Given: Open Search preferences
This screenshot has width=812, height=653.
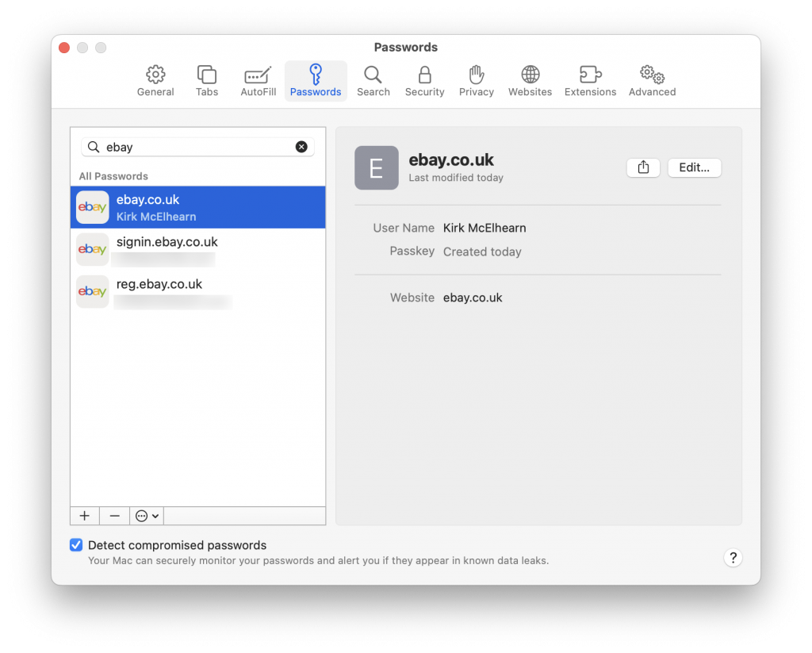Looking at the screenshot, I should coord(373,79).
